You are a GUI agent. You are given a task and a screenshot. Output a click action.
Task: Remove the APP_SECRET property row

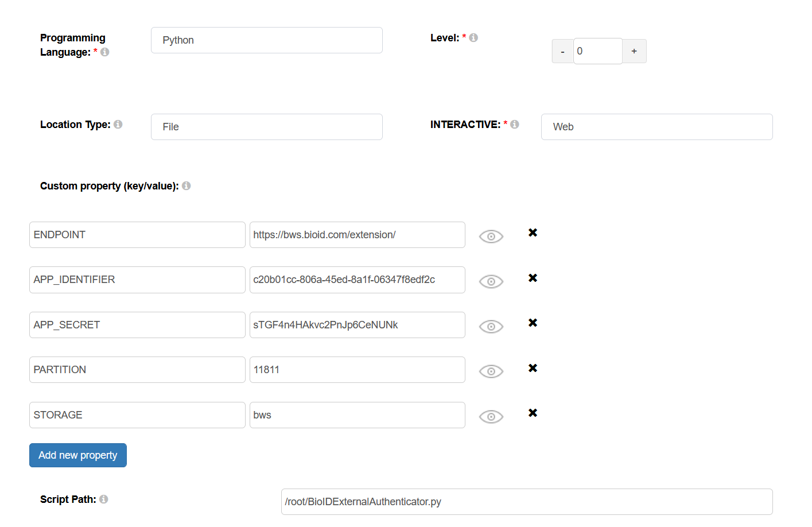(533, 323)
